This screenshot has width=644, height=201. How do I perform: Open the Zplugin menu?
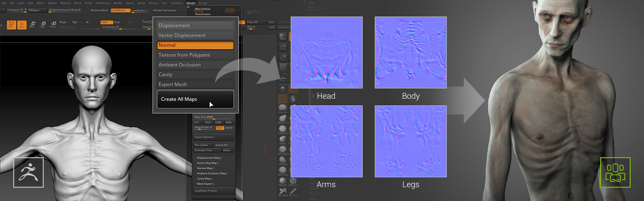point(190,3)
